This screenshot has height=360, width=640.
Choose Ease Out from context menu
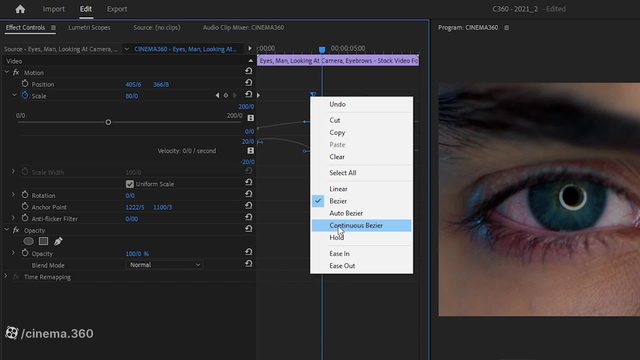361,266
